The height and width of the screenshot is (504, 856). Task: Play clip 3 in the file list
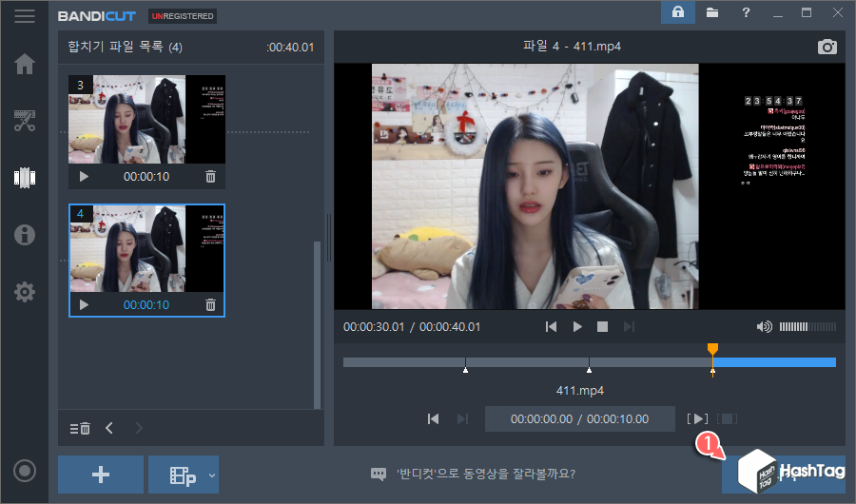coord(84,176)
